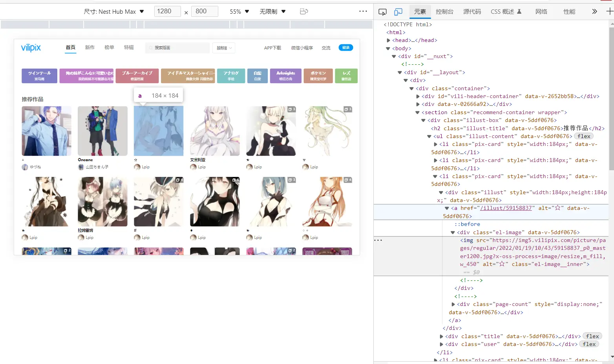The width and height of the screenshot is (614, 364).
Task: Select the アナログ 手绘 tag card
Action: (231, 76)
